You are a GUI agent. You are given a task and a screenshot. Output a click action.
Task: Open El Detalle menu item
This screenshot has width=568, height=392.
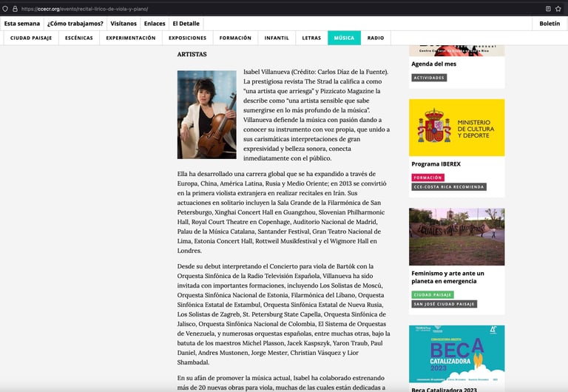point(186,24)
